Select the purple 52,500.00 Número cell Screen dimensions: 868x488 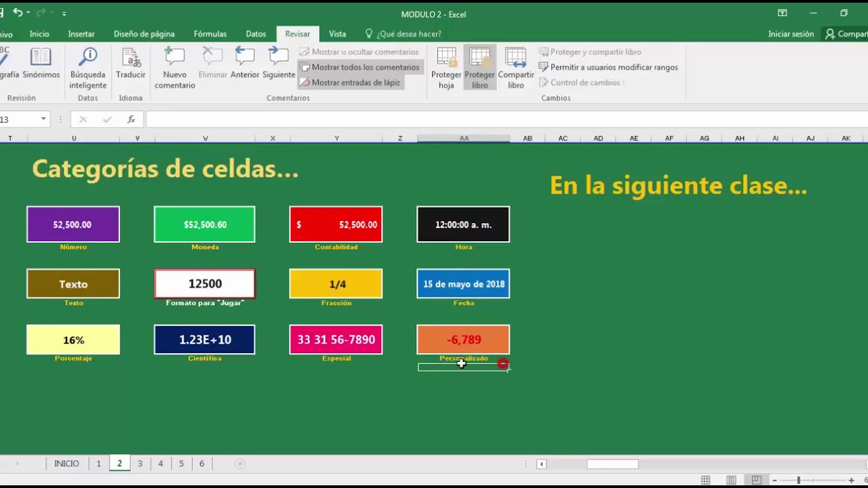tap(73, 224)
